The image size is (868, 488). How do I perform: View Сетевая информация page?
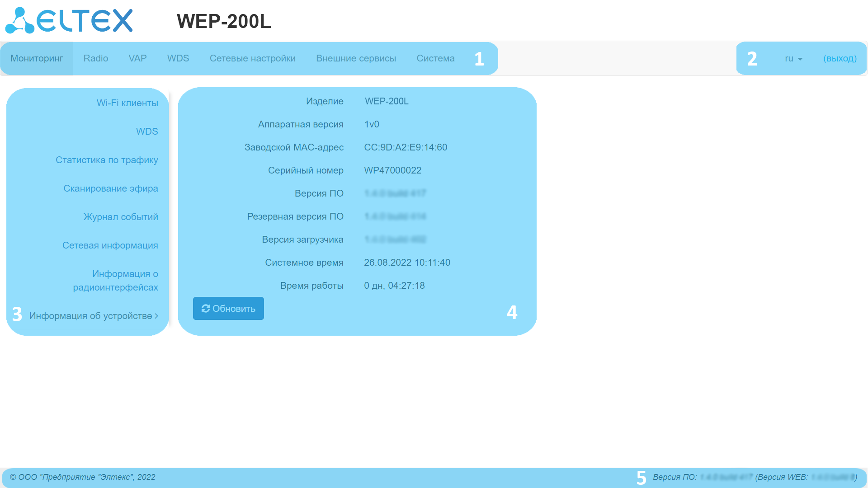[110, 245]
